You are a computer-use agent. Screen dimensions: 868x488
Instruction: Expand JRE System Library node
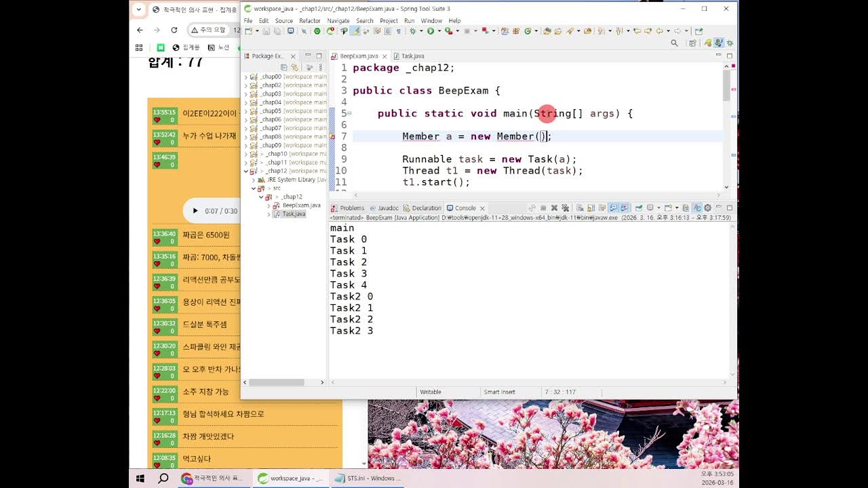click(x=254, y=180)
